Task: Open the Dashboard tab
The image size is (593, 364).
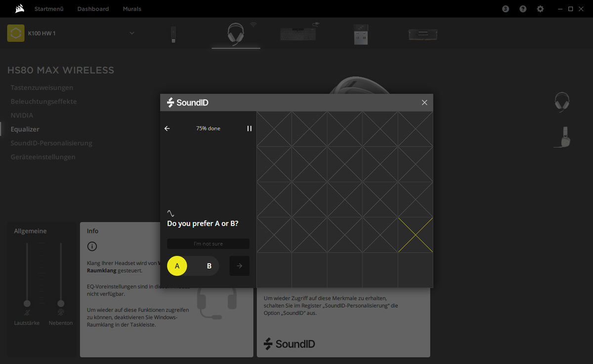Action: [x=93, y=9]
